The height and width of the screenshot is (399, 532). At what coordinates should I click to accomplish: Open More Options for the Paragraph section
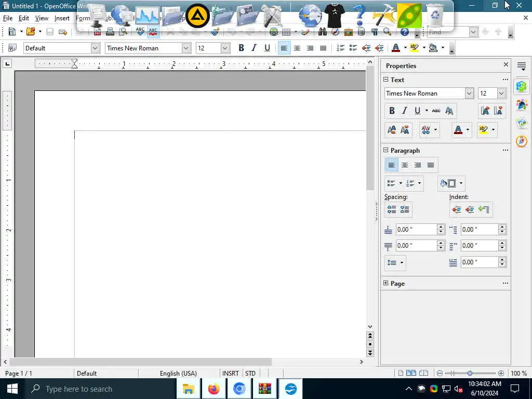505,150
